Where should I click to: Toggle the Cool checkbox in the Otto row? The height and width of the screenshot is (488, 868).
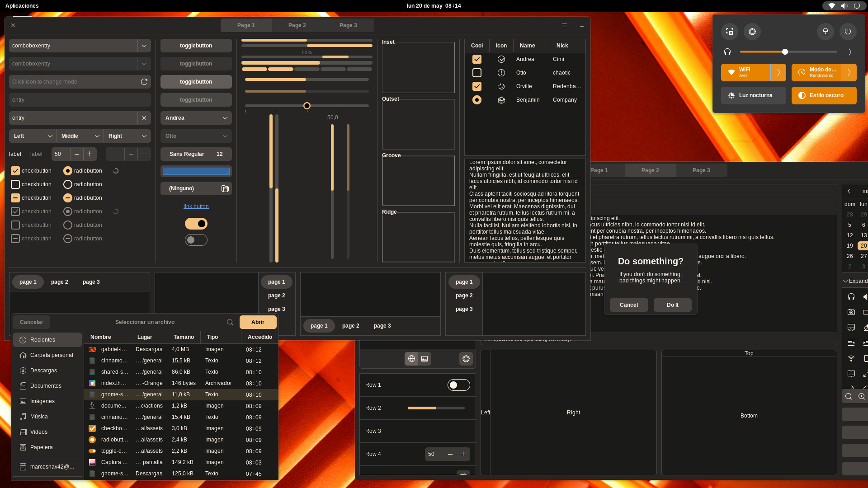pos(477,73)
